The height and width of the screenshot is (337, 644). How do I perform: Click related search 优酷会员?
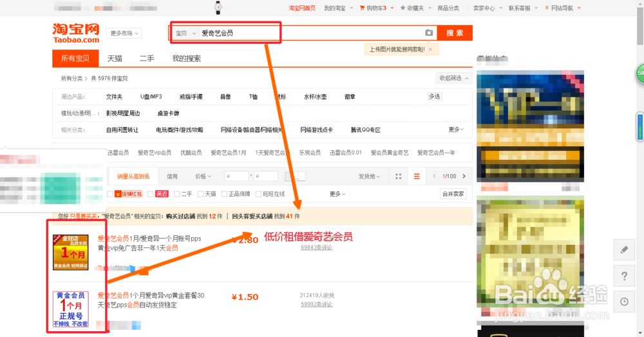191,153
